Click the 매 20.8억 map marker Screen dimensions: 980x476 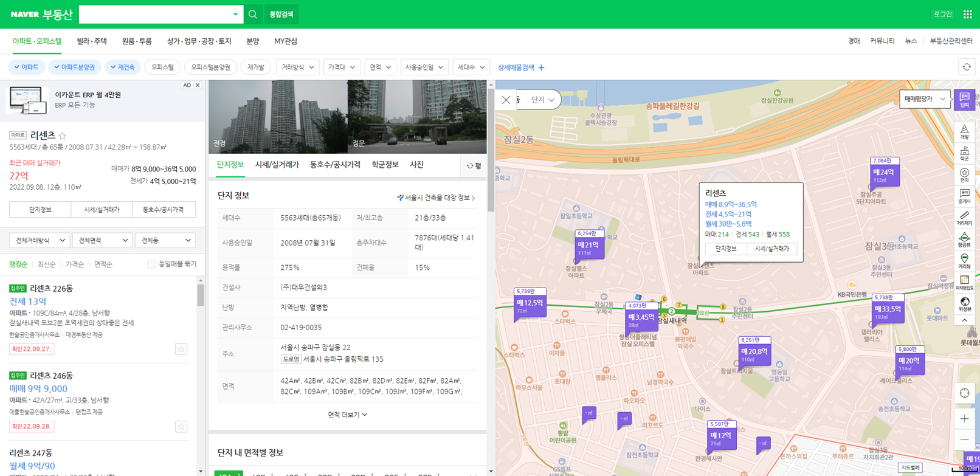[x=754, y=351]
